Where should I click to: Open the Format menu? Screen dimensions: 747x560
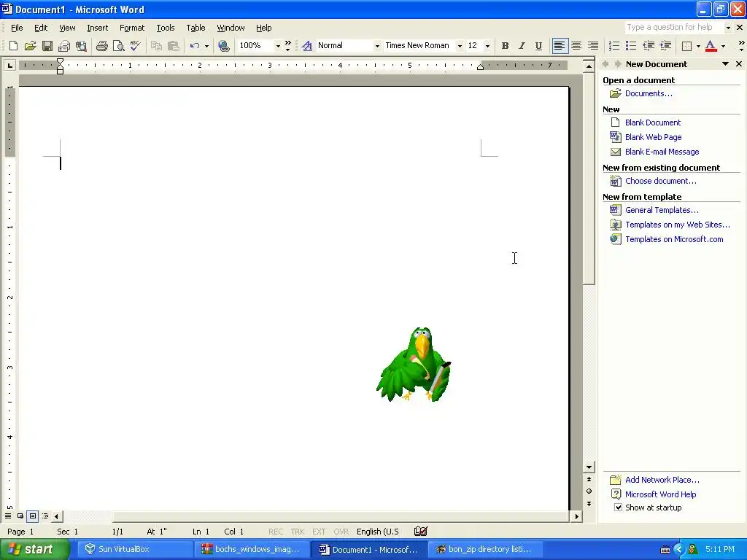coord(132,28)
